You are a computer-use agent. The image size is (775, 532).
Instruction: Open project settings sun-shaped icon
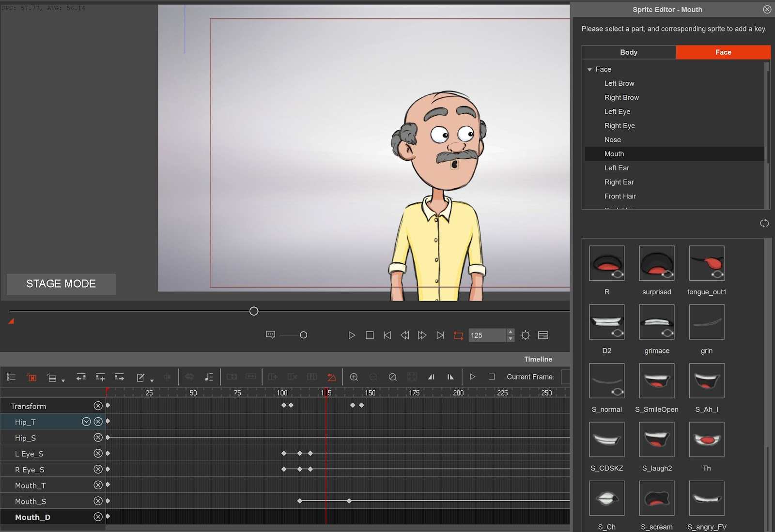point(525,335)
